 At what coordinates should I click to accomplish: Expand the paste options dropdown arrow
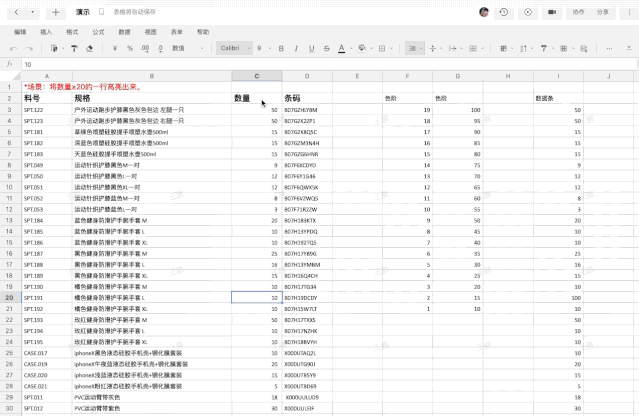(x=63, y=49)
